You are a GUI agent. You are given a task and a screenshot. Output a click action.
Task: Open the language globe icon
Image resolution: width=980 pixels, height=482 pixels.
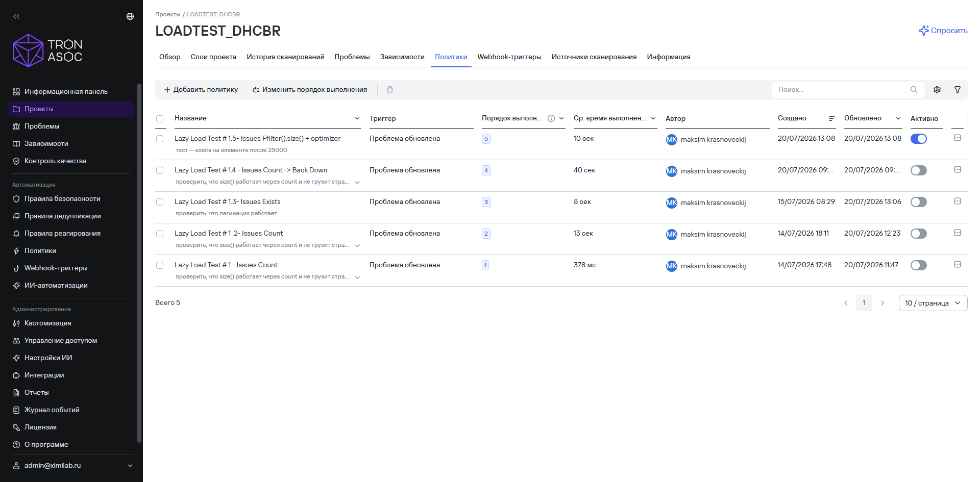click(130, 16)
